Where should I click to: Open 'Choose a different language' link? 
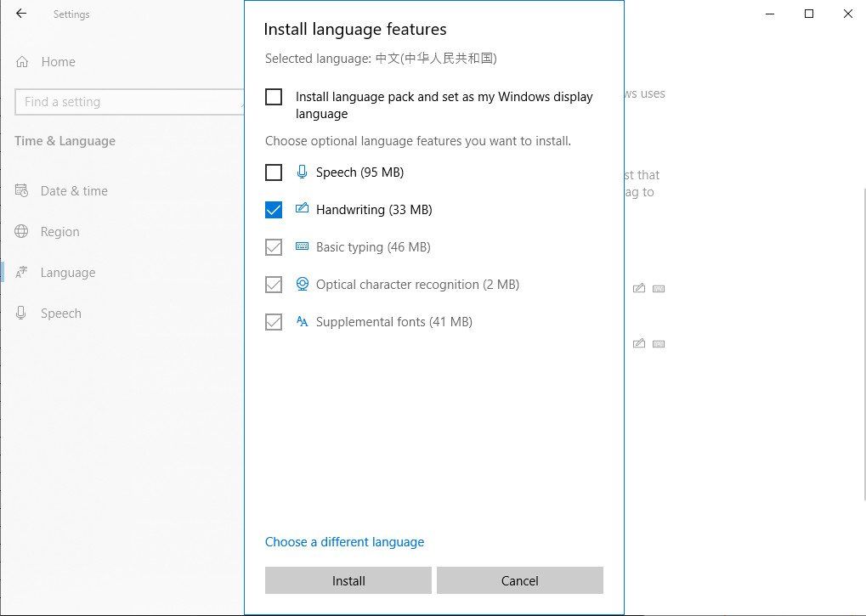(344, 541)
